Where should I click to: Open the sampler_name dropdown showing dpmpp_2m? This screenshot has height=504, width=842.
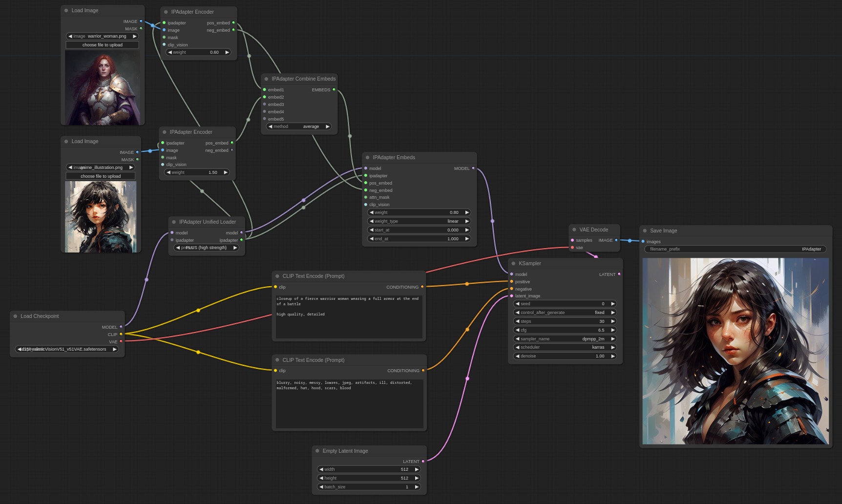564,338
